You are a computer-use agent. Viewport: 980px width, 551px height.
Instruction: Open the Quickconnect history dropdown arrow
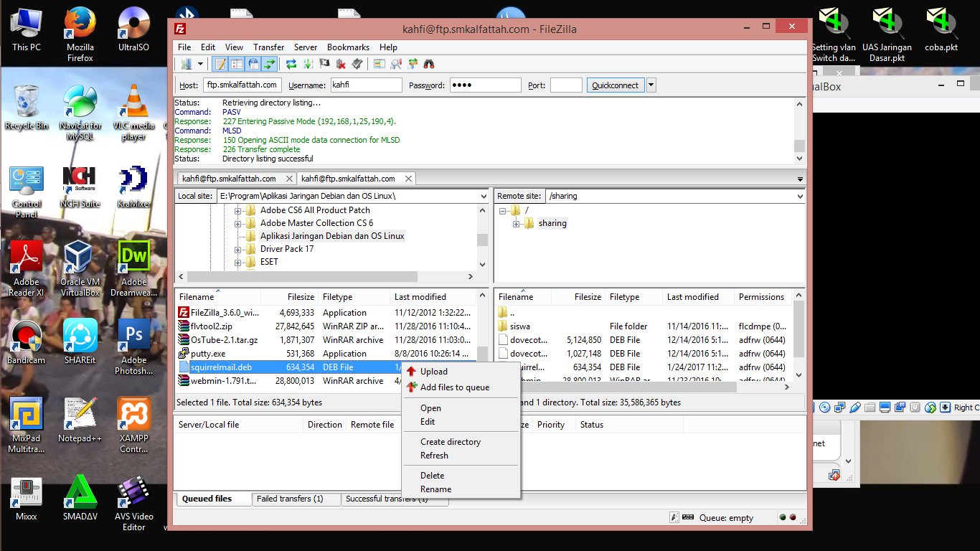pyautogui.click(x=651, y=85)
